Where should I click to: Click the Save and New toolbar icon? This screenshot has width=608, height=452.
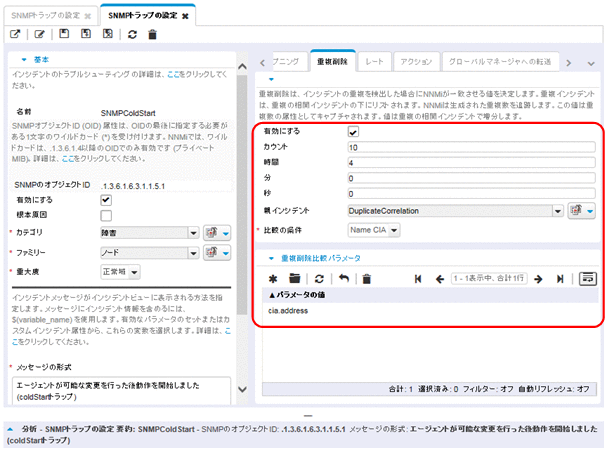point(86,34)
